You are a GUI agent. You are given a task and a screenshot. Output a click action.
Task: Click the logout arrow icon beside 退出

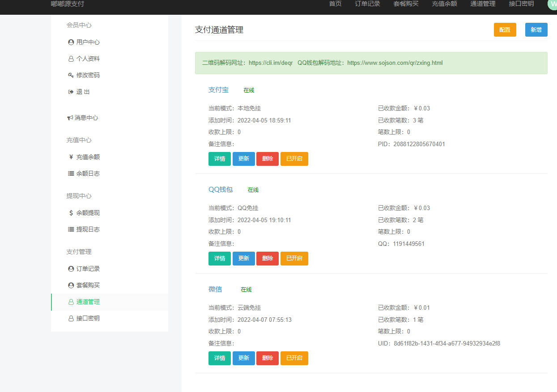point(70,91)
